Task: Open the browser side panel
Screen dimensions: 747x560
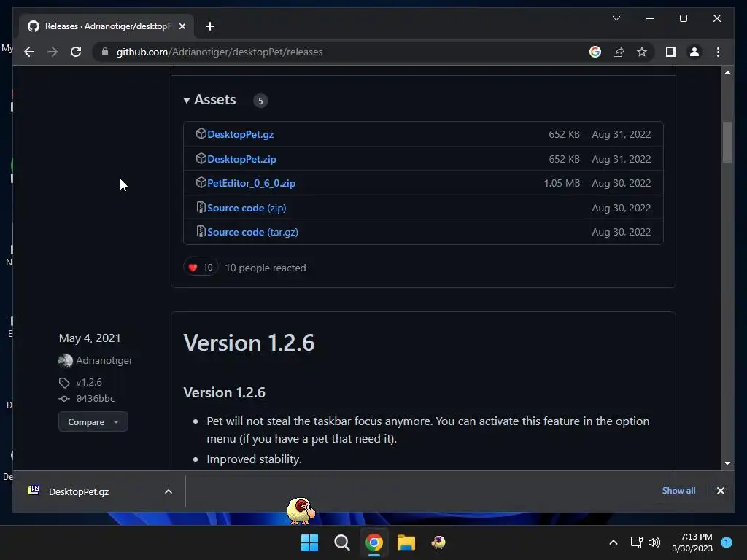Action: coord(671,52)
